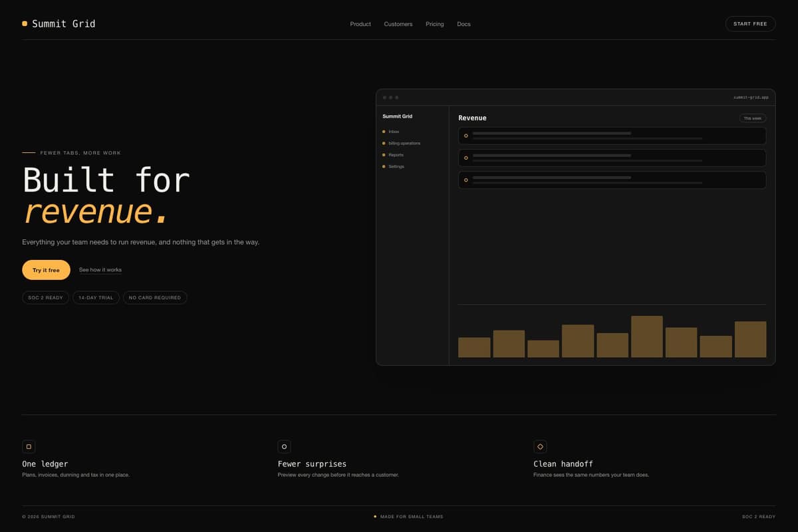Click the Built for headline text
This screenshot has width=798, height=532.
click(x=106, y=180)
